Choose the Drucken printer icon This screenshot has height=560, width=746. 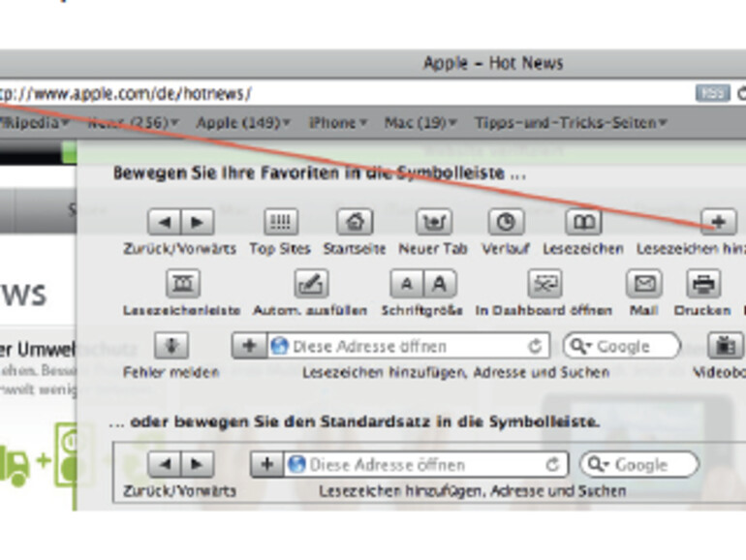[703, 284]
